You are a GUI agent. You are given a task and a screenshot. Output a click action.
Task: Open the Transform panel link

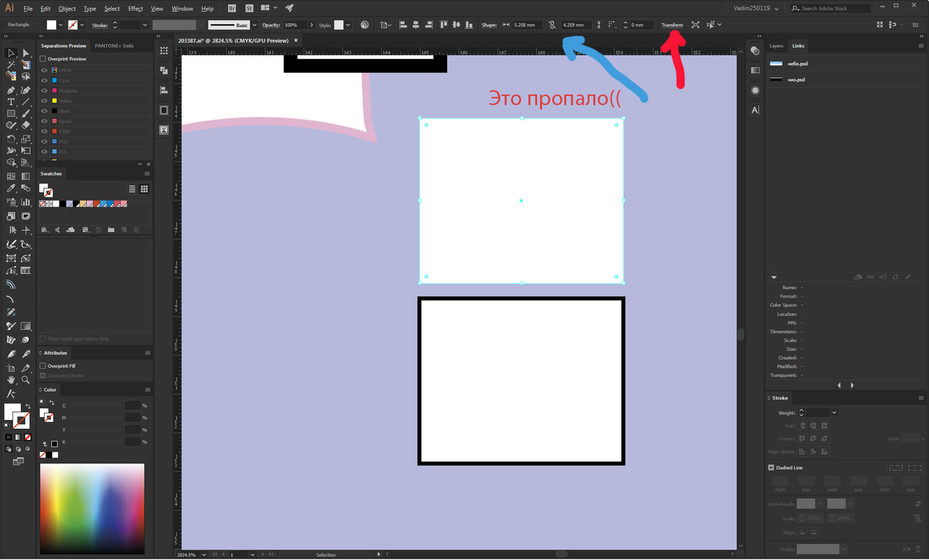672,25
